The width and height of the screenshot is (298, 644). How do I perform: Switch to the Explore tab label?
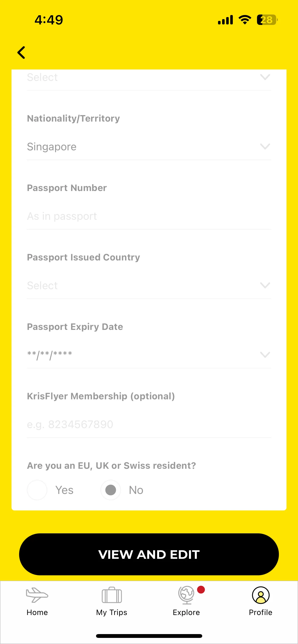186,612
